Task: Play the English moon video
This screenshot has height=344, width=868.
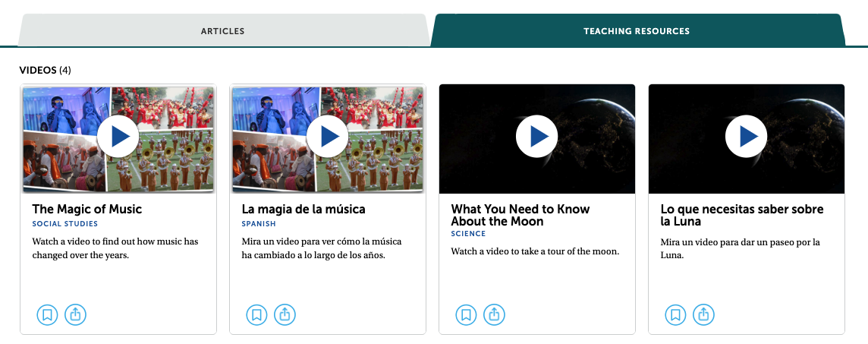Action: click(537, 137)
